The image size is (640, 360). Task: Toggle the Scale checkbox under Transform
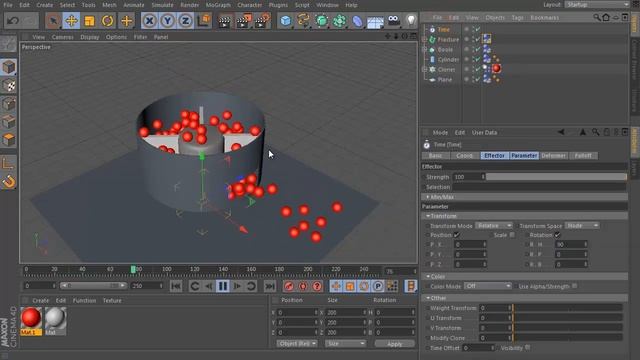coord(512,235)
